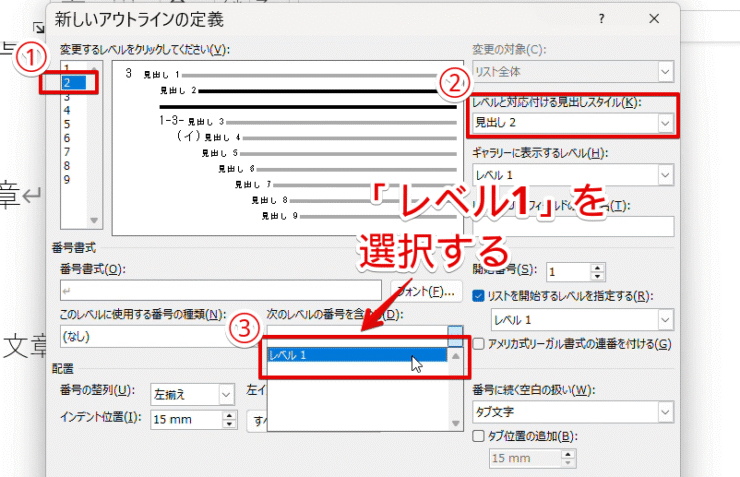Open the タブ文字 dropdown
This screenshot has width=740, height=477.
click(x=665, y=412)
